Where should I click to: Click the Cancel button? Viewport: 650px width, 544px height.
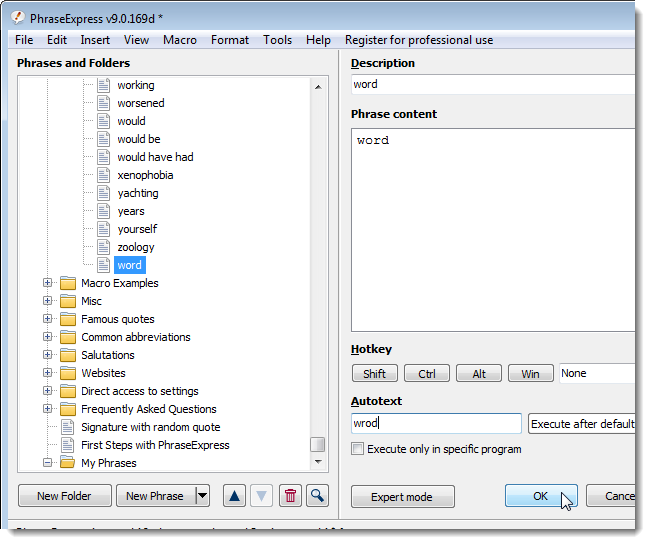pyautogui.click(x=611, y=496)
